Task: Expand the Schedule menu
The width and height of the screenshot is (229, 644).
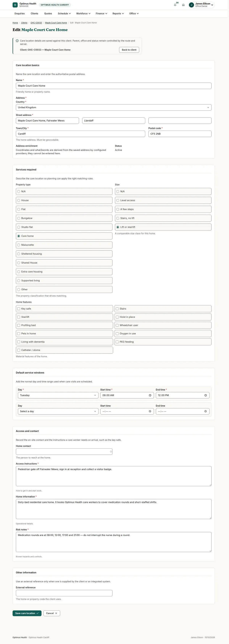Action: point(64,14)
